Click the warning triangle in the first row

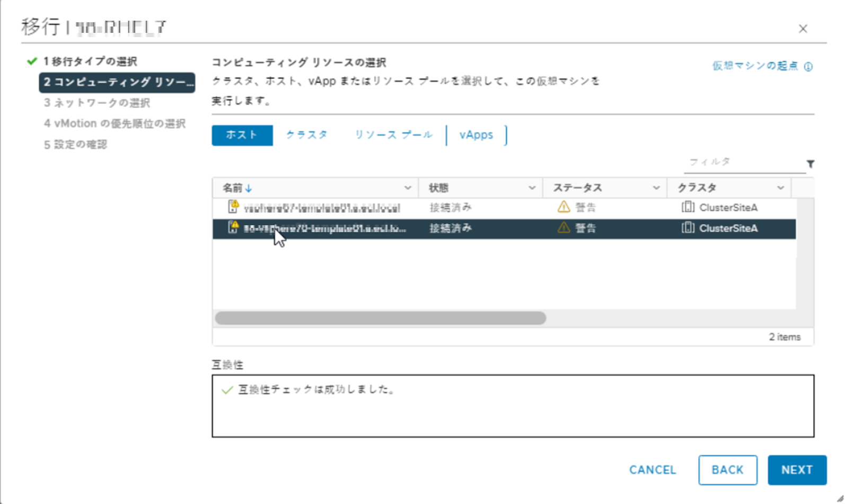pos(564,207)
